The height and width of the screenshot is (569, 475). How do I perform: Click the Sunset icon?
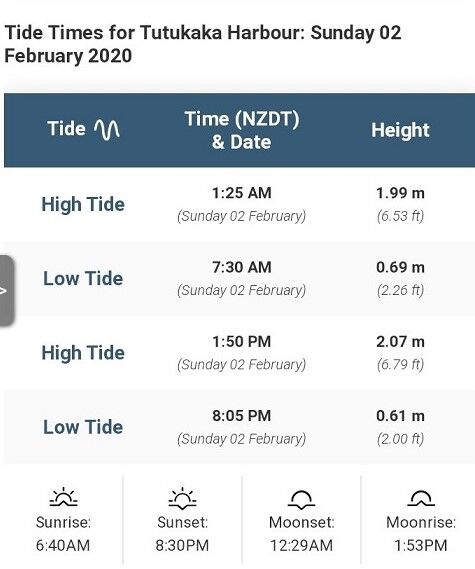pos(182,496)
